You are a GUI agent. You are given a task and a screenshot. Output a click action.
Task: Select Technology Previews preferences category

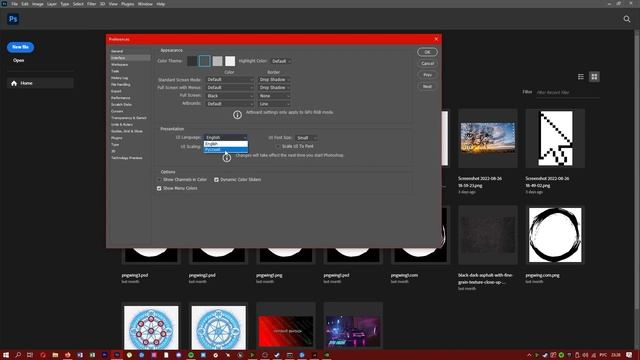point(127,158)
